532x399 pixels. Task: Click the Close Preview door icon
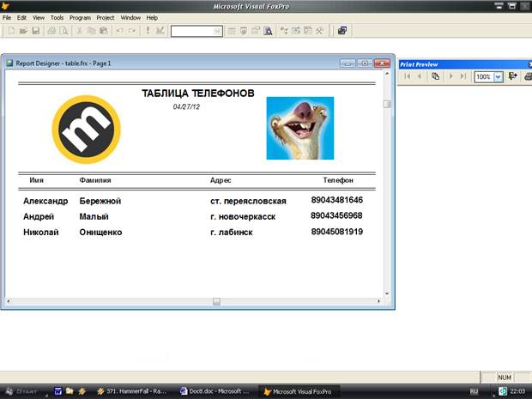512,76
